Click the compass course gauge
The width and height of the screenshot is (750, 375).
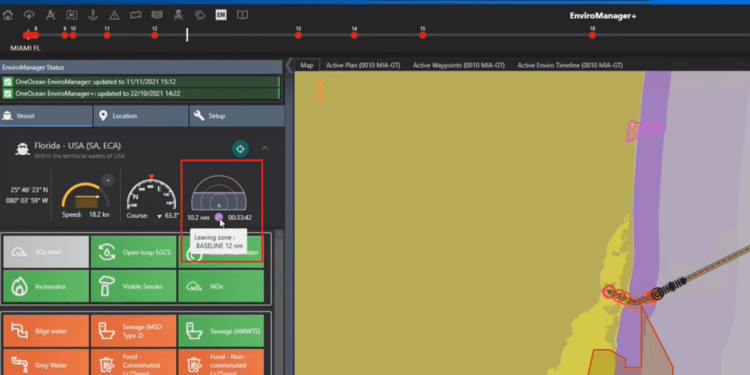[x=151, y=192]
